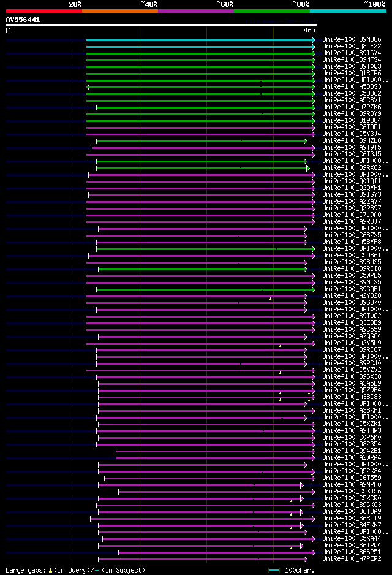Open the UniRef100_Q9M386 hit label
This screenshot has width=392, height=575.
coord(352,40)
